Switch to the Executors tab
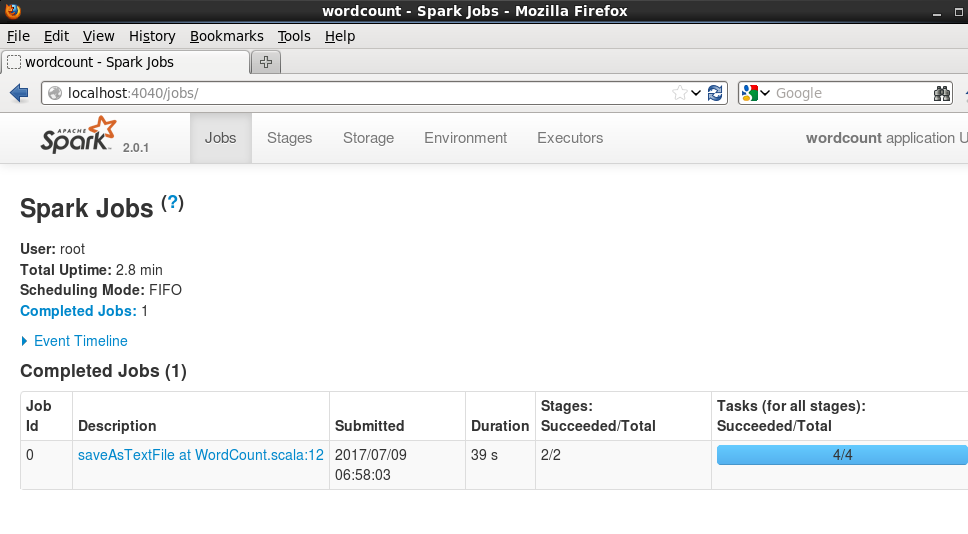The width and height of the screenshot is (968, 534). (x=570, y=138)
